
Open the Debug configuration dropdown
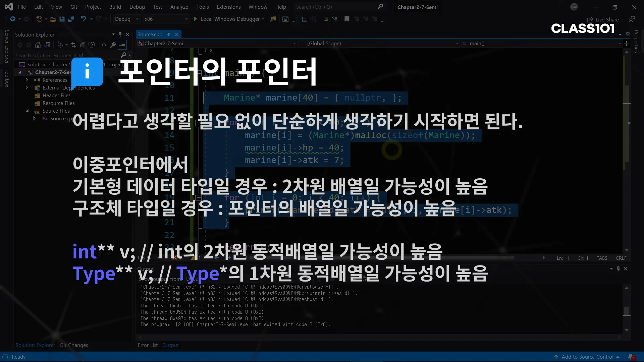126,19
